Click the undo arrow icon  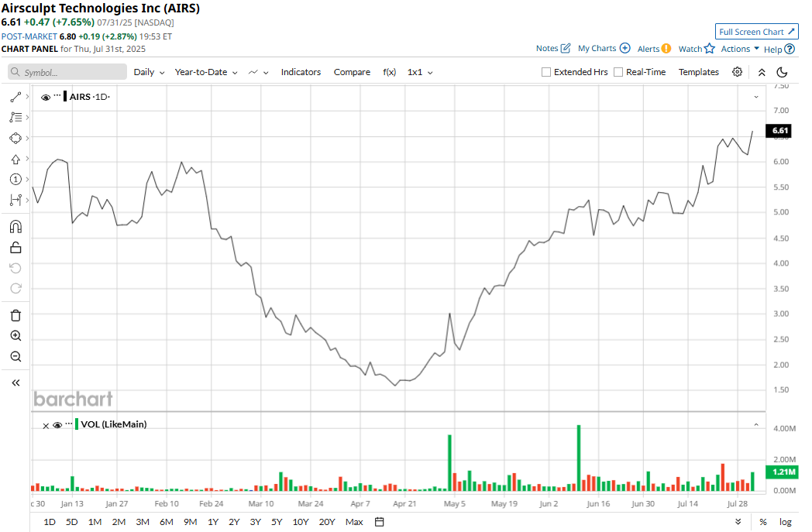(x=15, y=268)
